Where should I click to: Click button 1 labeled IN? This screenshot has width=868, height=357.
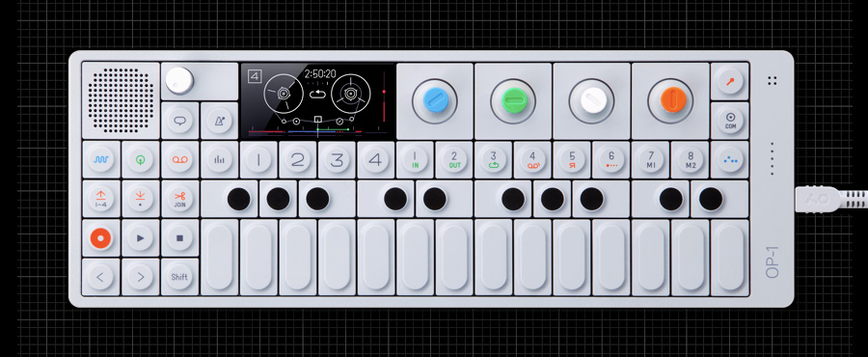[x=415, y=159]
